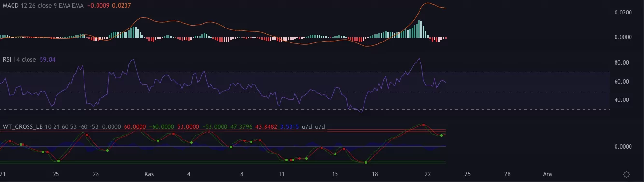Click date 22 on the time axis

[428, 174]
